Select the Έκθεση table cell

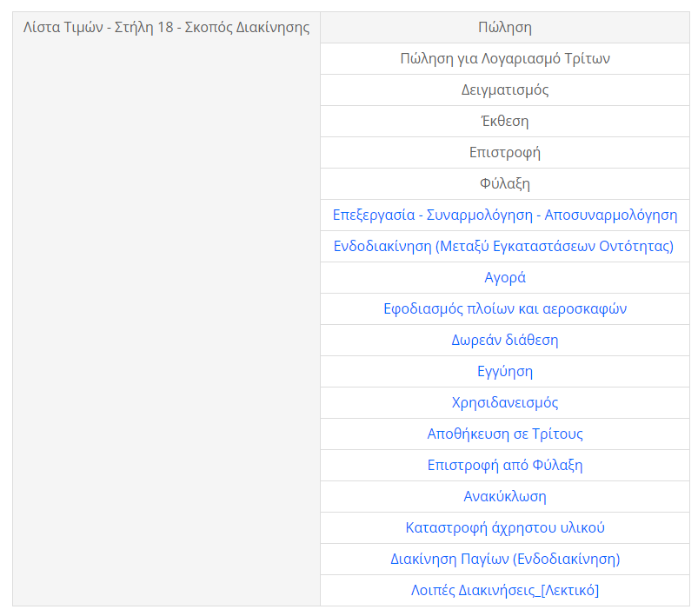click(505, 121)
